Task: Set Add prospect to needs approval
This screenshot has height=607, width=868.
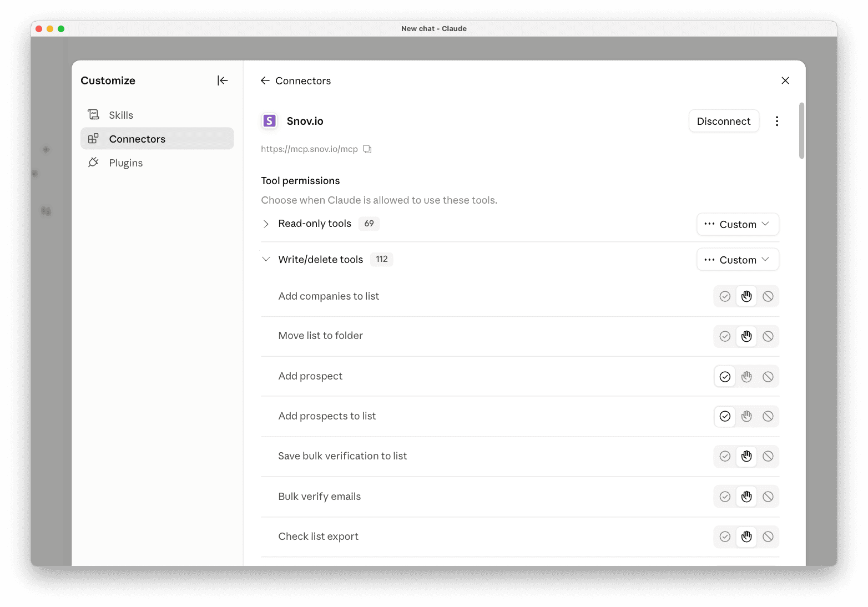Action: click(746, 377)
